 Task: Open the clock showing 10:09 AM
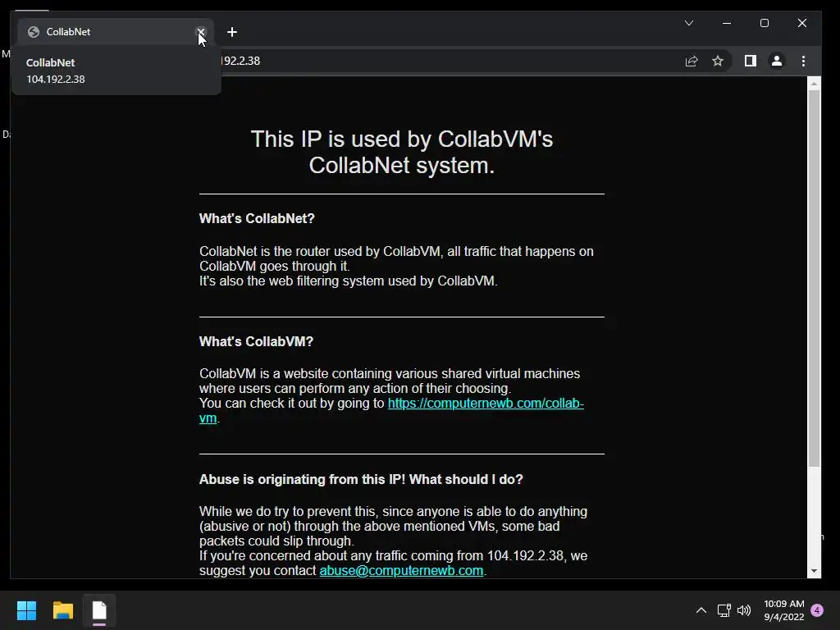783,610
